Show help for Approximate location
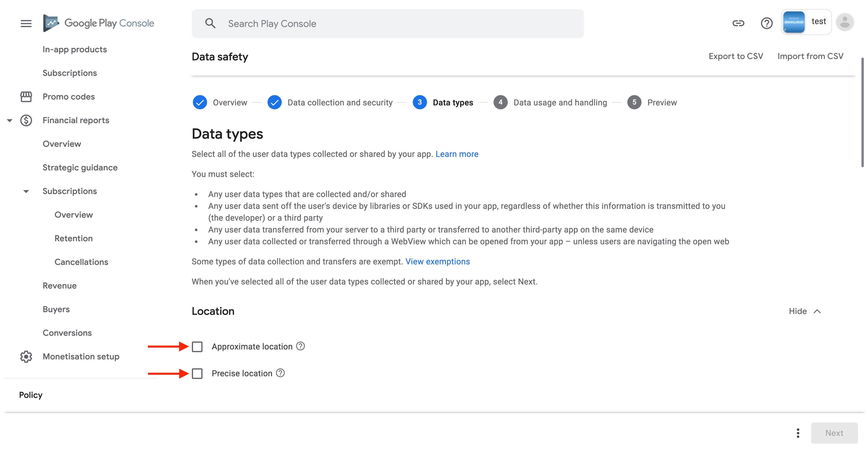Viewport: 868px width, 455px height. coord(300,346)
